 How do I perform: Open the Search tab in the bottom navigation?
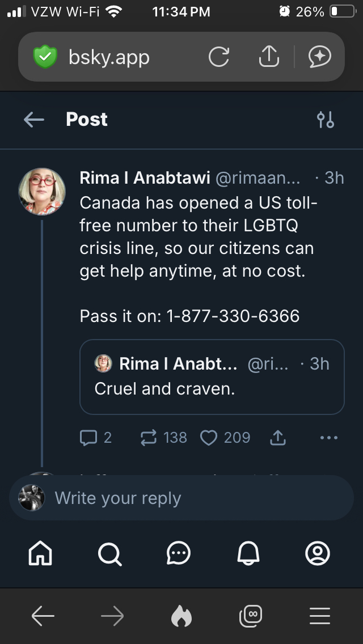pyautogui.click(x=109, y=553)
